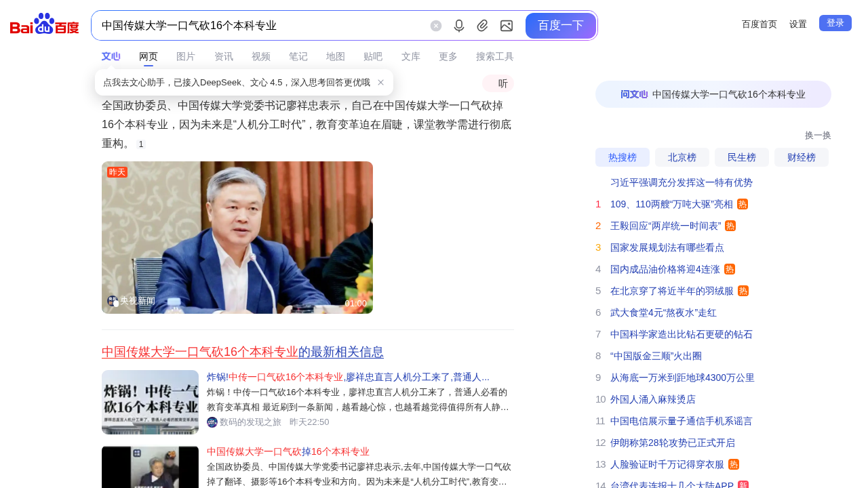Refresh hot list with 换一换
The image size is (868, 488).
click(817, 135)
